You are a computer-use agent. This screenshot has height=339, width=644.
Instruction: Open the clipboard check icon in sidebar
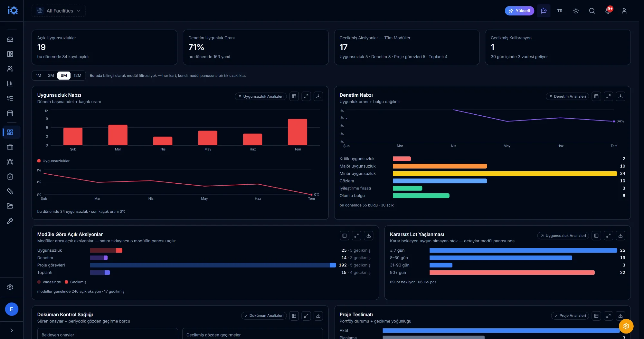10,177
